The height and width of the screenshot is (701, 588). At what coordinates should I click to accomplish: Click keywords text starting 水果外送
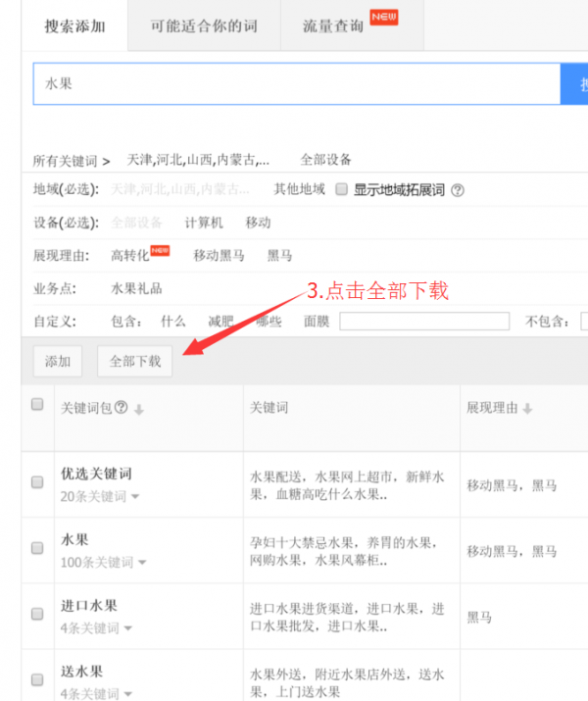[347, 683]
